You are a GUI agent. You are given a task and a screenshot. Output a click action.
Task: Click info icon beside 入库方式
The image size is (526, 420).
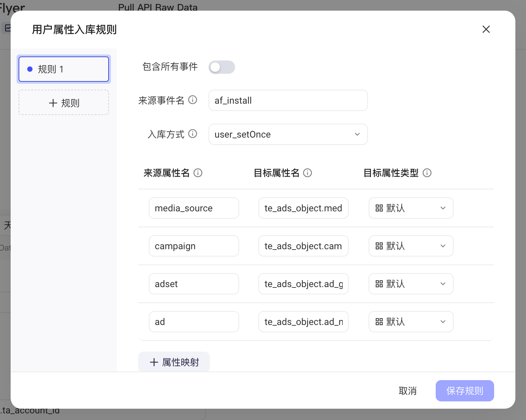[193, 134]
